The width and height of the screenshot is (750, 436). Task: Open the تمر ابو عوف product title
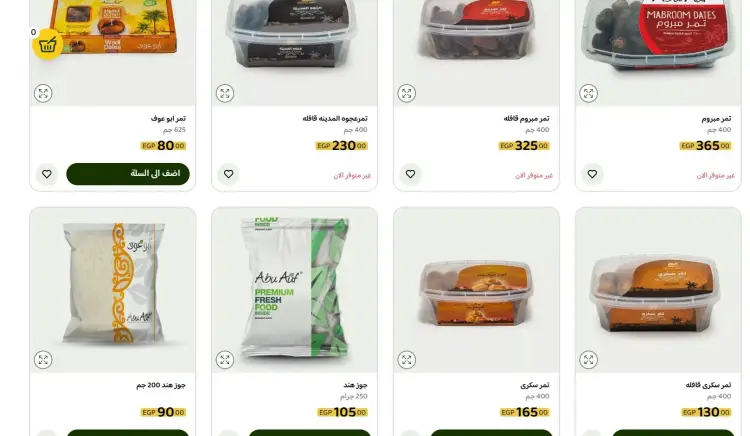168,118
